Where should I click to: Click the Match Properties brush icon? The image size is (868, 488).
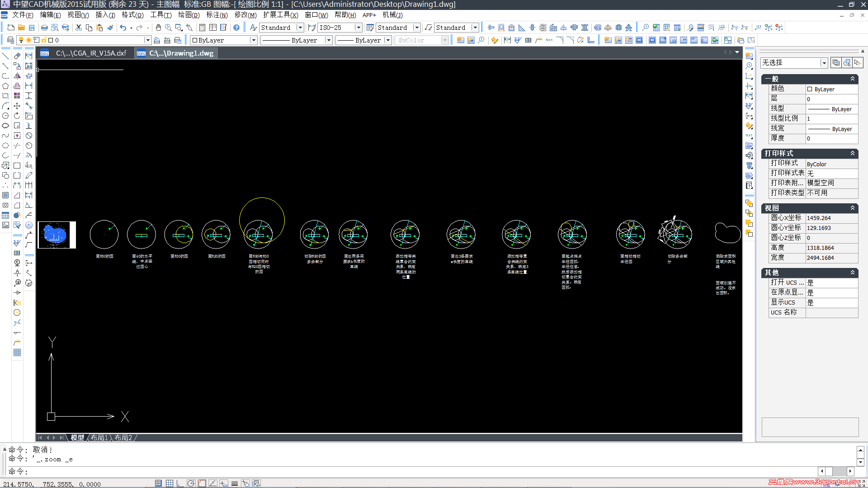click(x=110, y=28)
